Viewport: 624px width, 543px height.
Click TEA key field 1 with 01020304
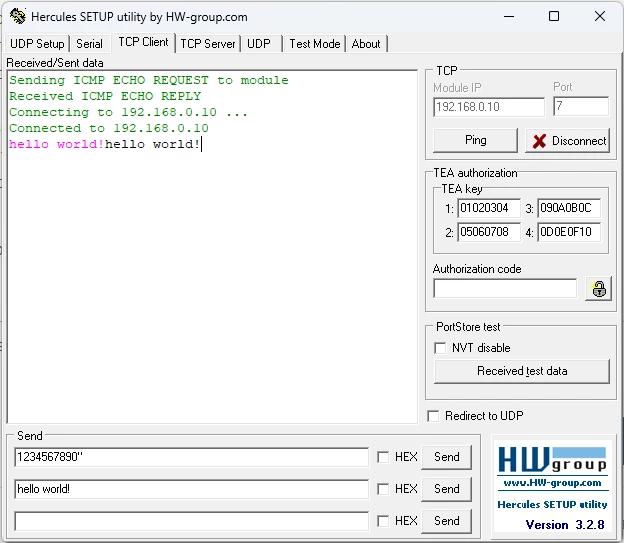point(489,208)
